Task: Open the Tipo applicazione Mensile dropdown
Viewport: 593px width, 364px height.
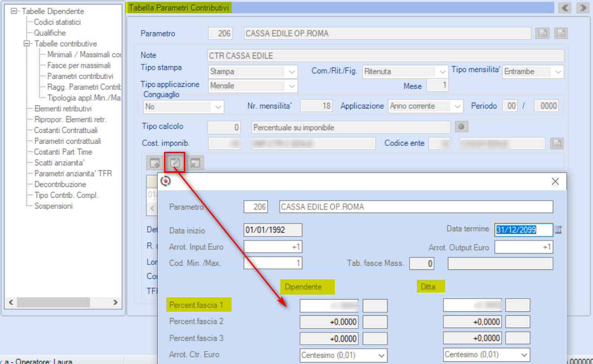Action: tap(292, 86)
